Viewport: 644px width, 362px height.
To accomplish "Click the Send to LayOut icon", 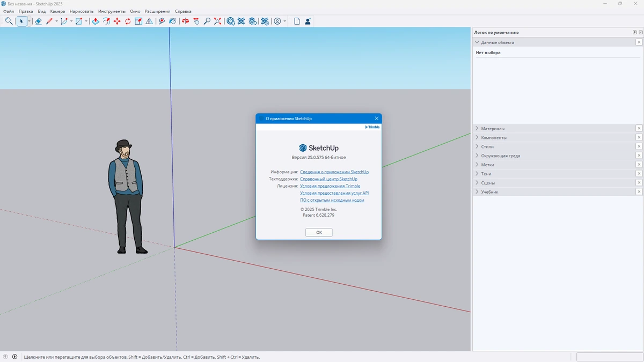I will coord(252,21).
